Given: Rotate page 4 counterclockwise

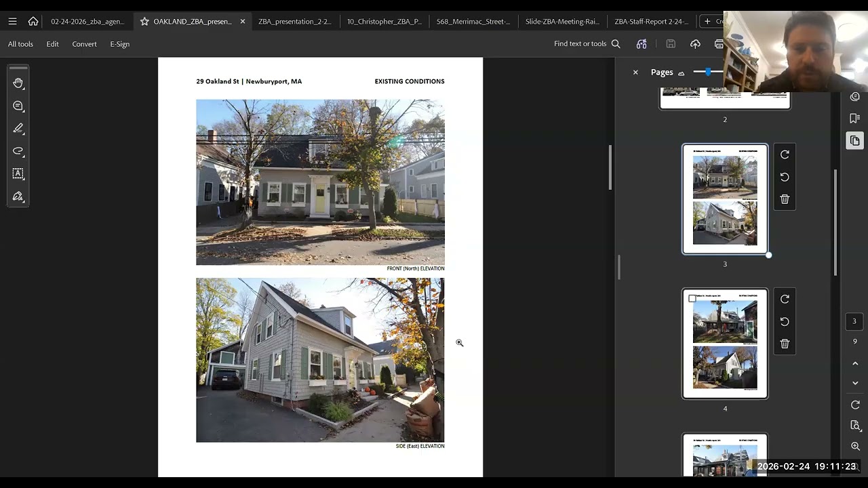Looking at the screenshot, I should click(x=785, y=321).
